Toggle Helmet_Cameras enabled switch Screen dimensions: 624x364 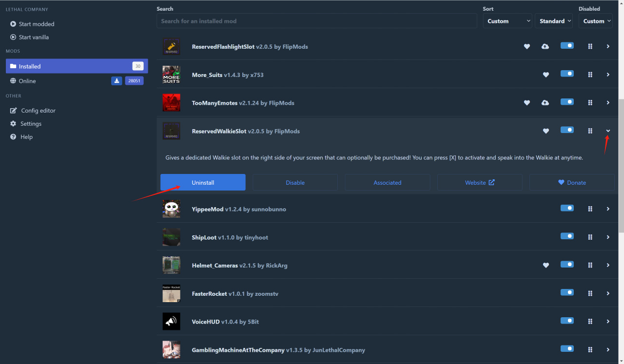567,264
